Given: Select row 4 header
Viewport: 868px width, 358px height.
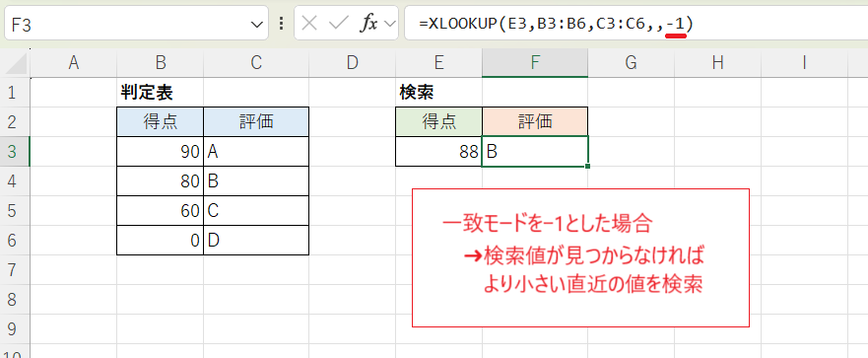Looking at the screenshot, I should [16, 180].
